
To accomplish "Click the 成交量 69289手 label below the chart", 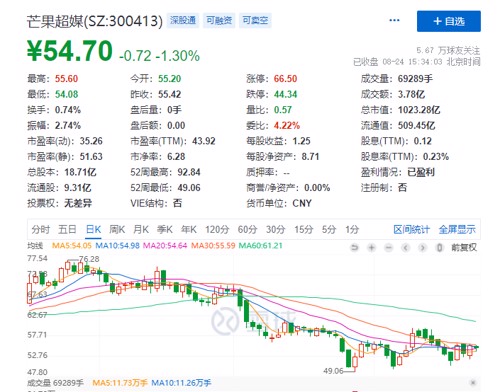I will (55, 383).
